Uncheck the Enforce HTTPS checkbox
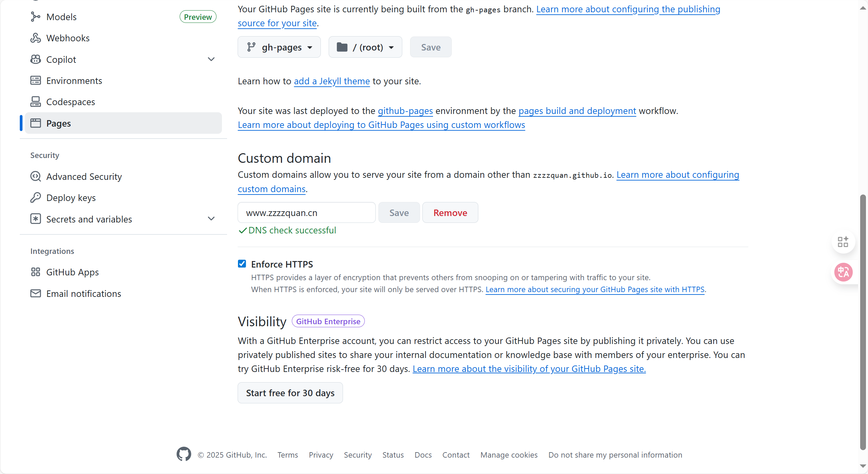 pos(242,264)
